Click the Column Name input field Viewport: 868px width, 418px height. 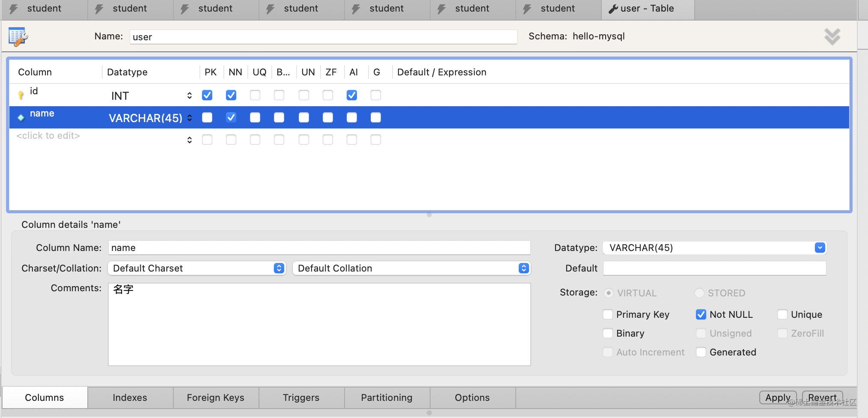tap(319, 248)
